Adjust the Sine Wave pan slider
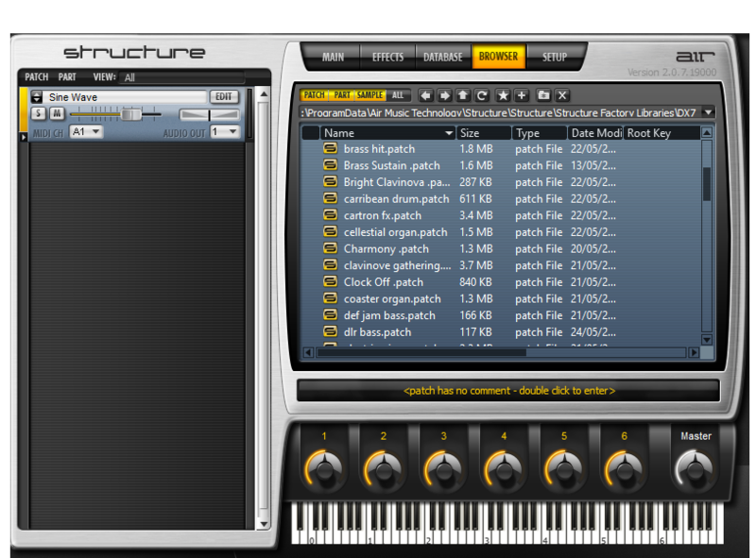Screen dimensions: 756x558 209,114
